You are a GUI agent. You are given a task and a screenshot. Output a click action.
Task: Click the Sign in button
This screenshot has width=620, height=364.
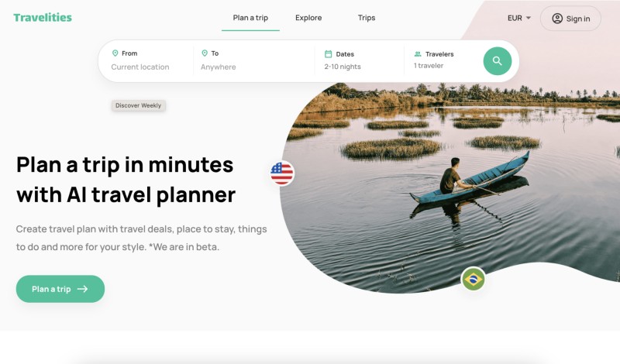tap(570, 18)
